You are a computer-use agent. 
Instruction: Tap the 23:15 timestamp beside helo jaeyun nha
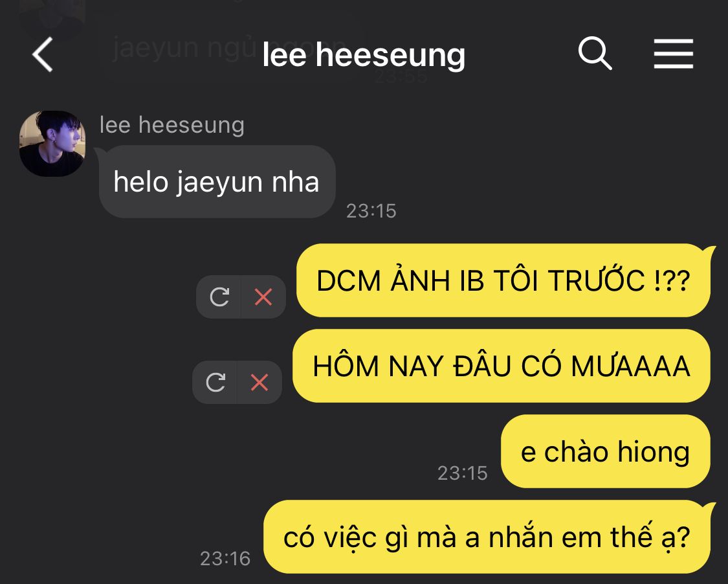pyautogui.click(x=371, y=211)
